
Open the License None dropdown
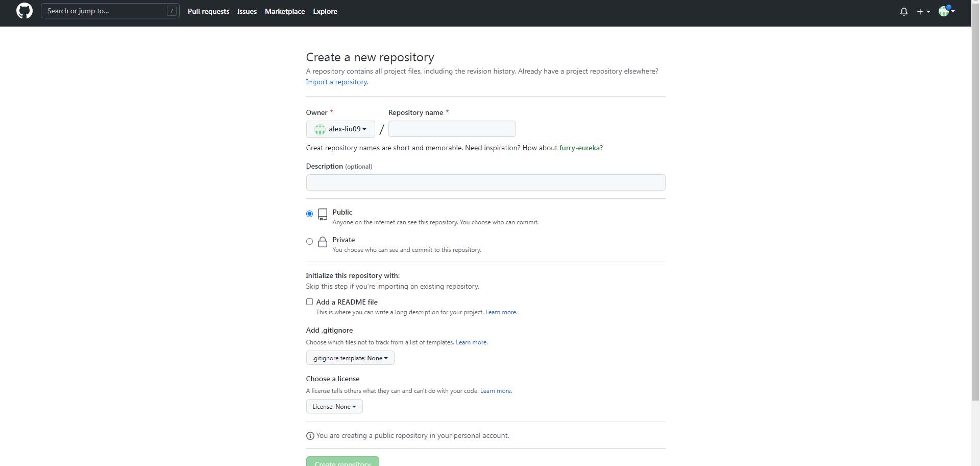coord(334,407)
